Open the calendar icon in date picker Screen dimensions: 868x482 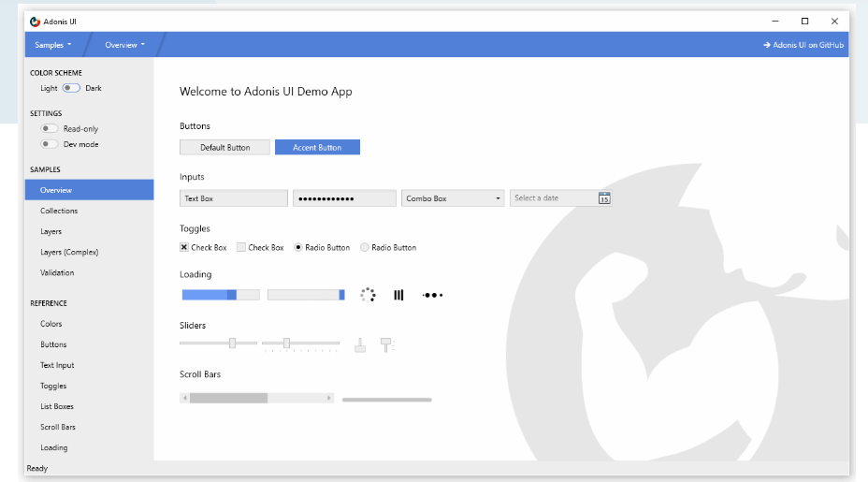point(604,198)
